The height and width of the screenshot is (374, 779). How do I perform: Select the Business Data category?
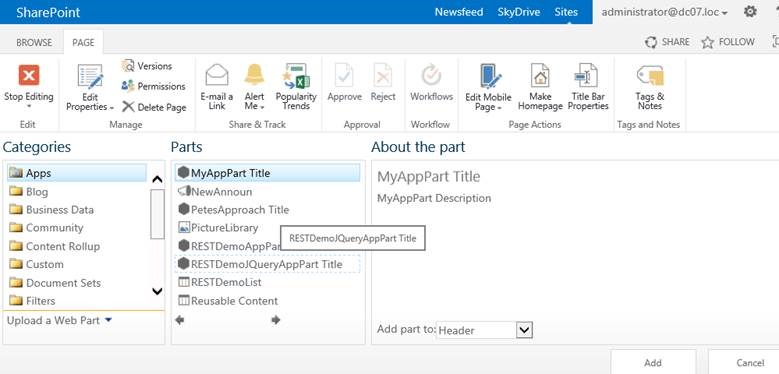(x=77, y=210)
